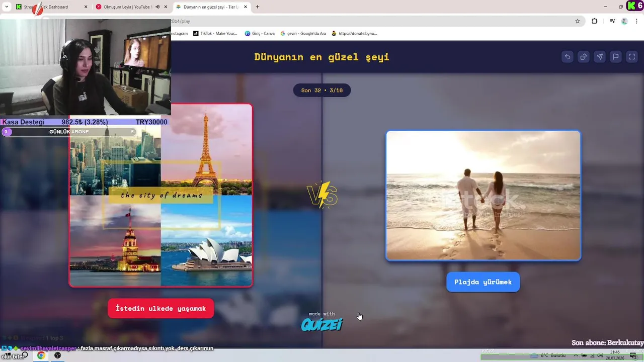644x362 pixels.
Task: Open Chrome from the Windows taskbar
Action: (41, 355)
